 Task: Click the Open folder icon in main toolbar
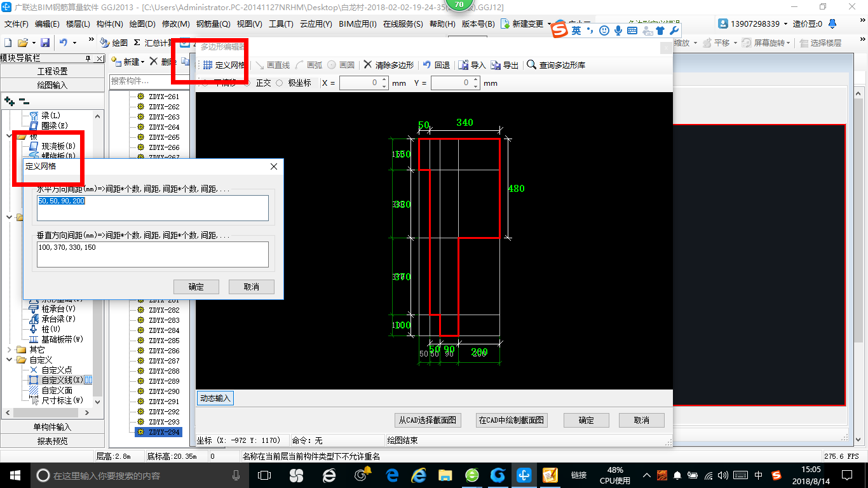point(22,43)
